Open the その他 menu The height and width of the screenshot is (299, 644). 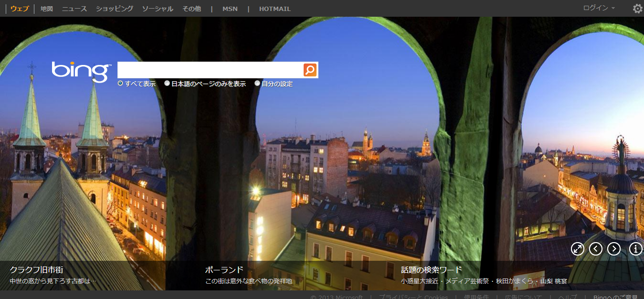click(191, 9)
